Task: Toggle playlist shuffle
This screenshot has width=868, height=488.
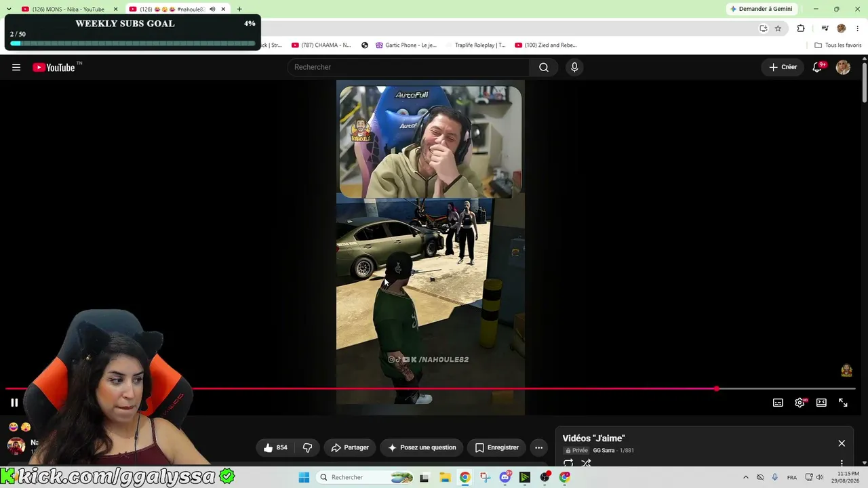Action: pos(587,464)
